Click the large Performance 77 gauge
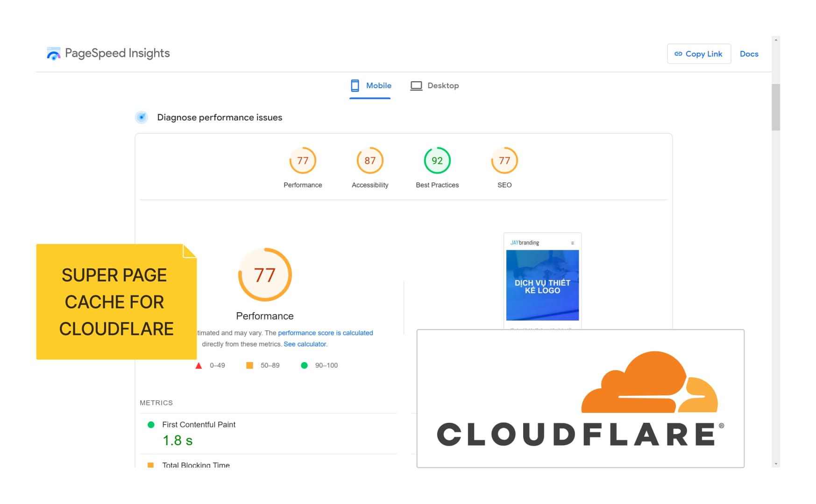Viewport: 816px width, 504px height. pyautogui.click(x=265, y=275)
